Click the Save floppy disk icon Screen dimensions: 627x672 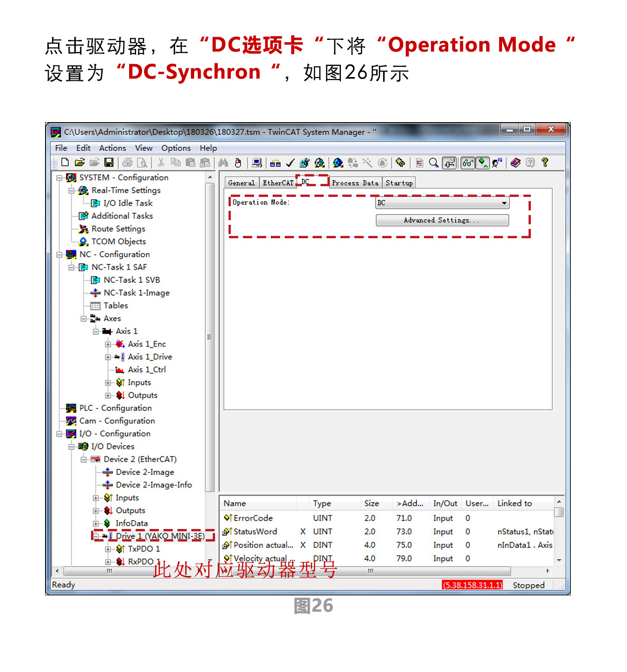click(x=109, y=163)
